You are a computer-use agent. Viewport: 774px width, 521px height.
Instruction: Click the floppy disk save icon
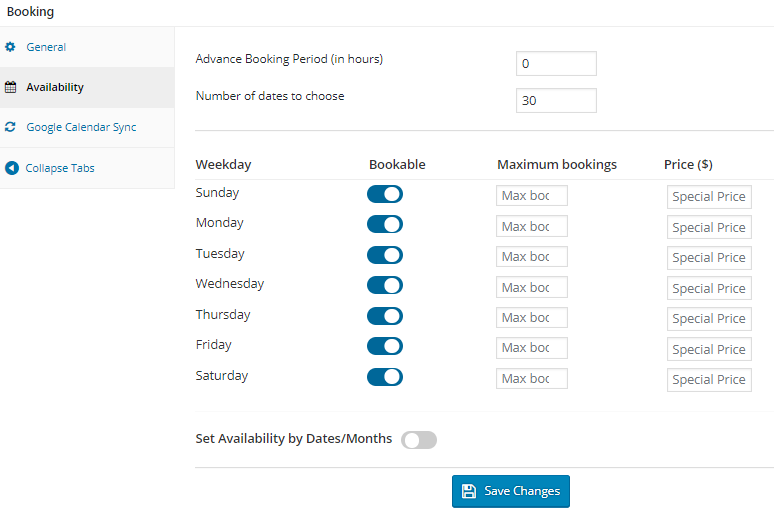(x=469, y=491)
